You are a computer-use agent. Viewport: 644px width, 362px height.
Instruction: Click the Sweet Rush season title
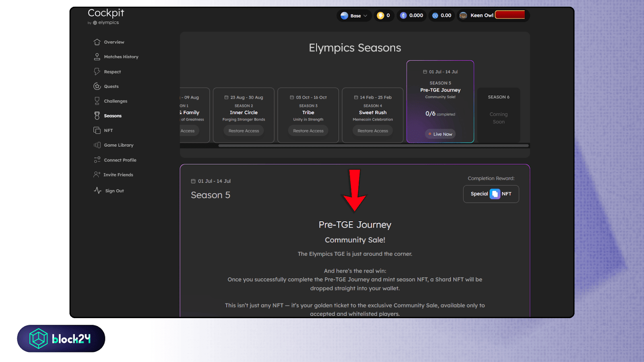(x=373, y=113)
